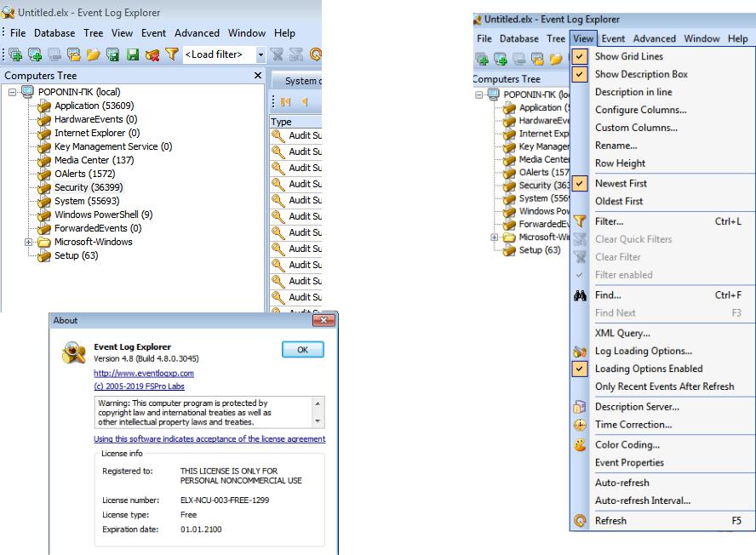Screen dimensions: 756x555
Task: Toggle Newest First checked option
Action: [x=663, y=184]
